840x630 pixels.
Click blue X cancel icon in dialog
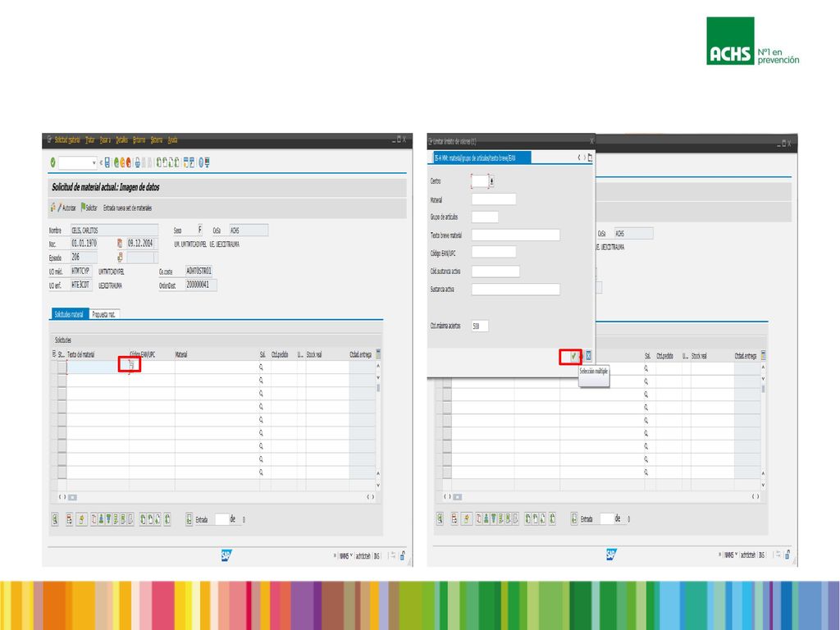[588, 356]
